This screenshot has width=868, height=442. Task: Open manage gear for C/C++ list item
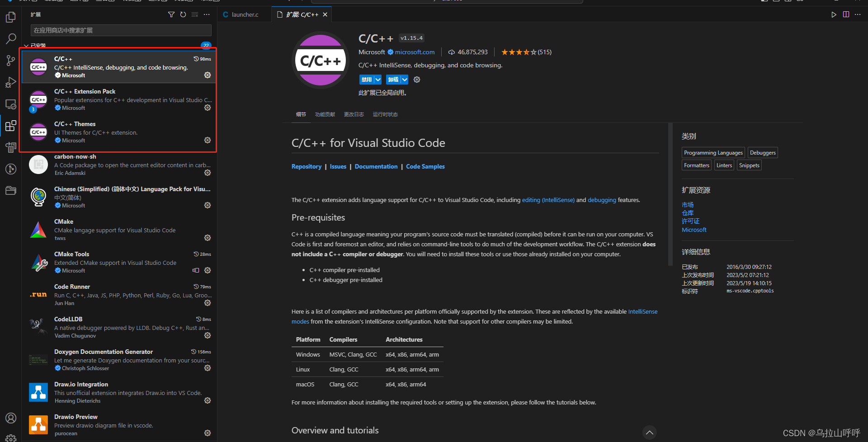[208, 75]
